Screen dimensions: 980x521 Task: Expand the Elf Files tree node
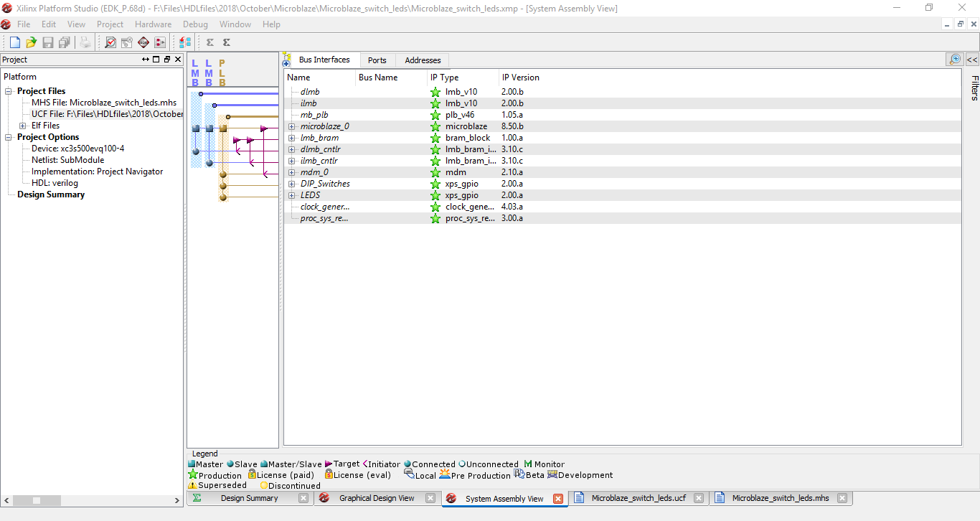tap(23, 126)
